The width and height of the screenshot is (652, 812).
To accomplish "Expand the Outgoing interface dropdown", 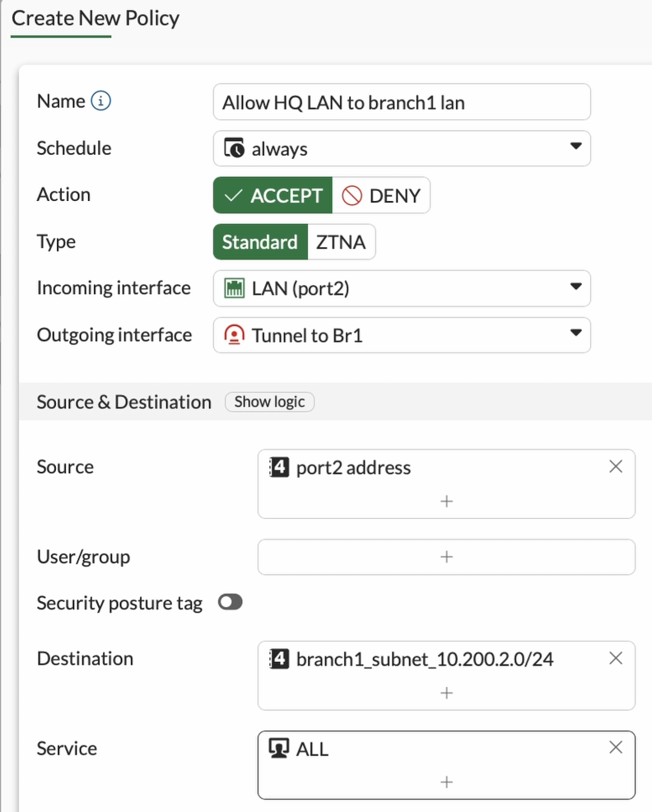I will (402, 335).
